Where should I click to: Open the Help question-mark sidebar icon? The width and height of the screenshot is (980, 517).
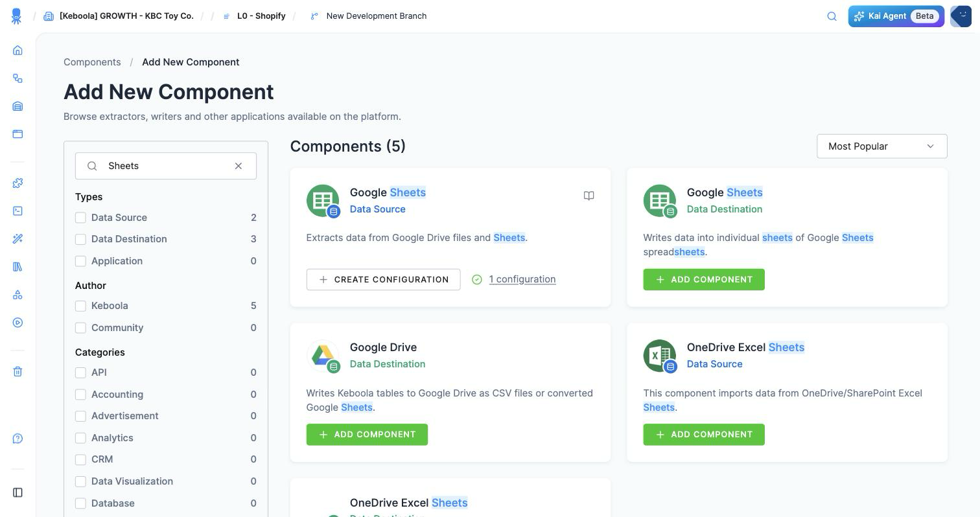pos(17,439)
